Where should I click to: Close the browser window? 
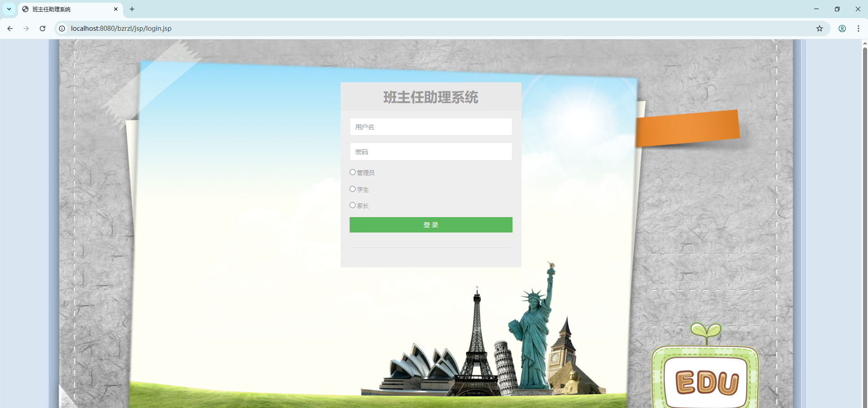[858, 9]
